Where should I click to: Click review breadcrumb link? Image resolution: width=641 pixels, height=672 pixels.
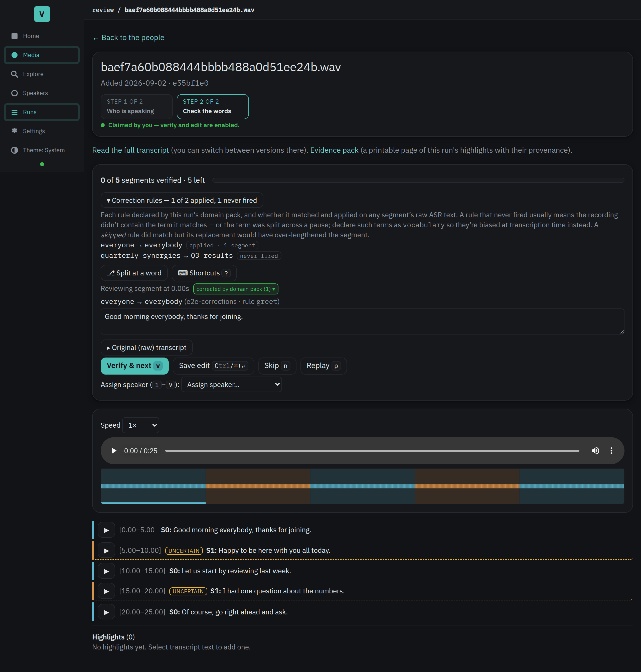(103, 10)
